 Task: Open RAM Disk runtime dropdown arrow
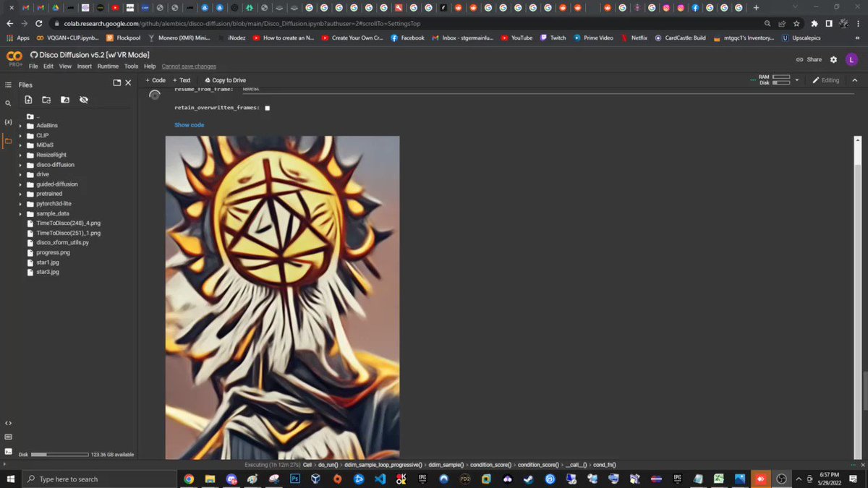796,80
